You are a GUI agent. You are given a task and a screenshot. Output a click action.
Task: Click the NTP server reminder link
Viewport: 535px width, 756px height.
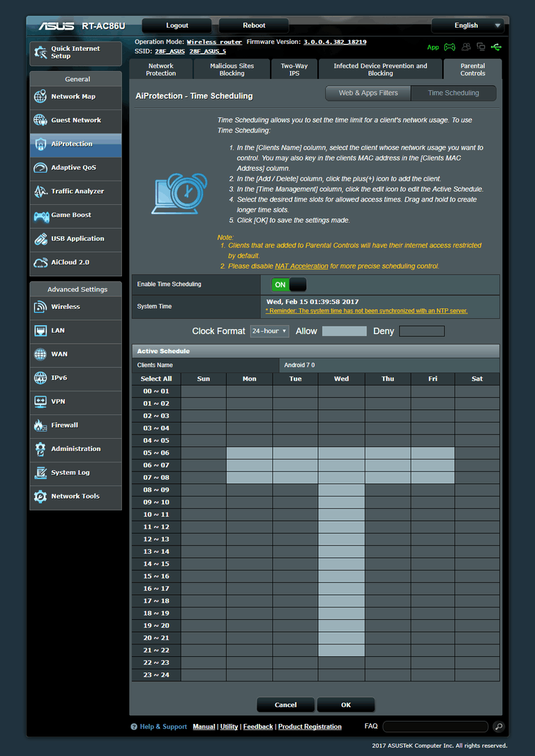tap(366, 311)
